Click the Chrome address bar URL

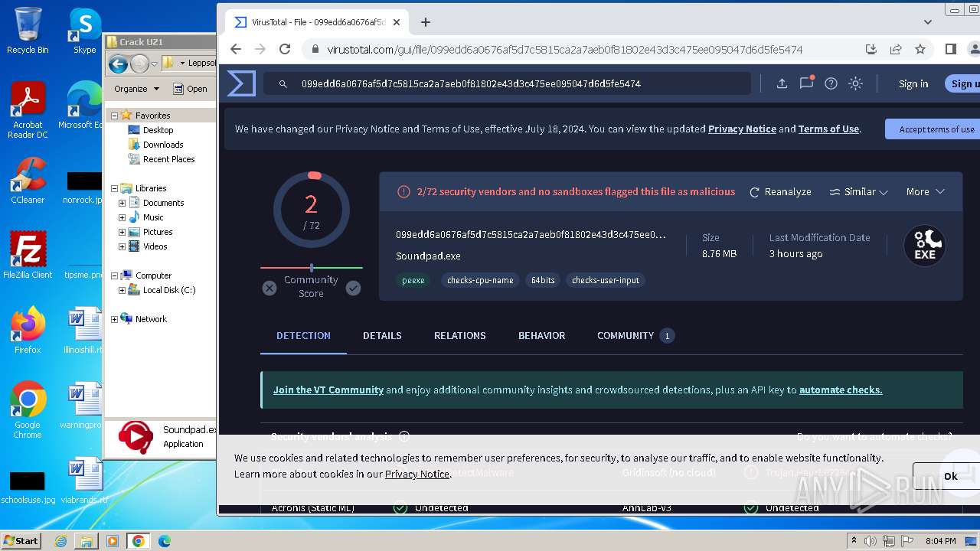pyautogui.click(x=565, y=49)
